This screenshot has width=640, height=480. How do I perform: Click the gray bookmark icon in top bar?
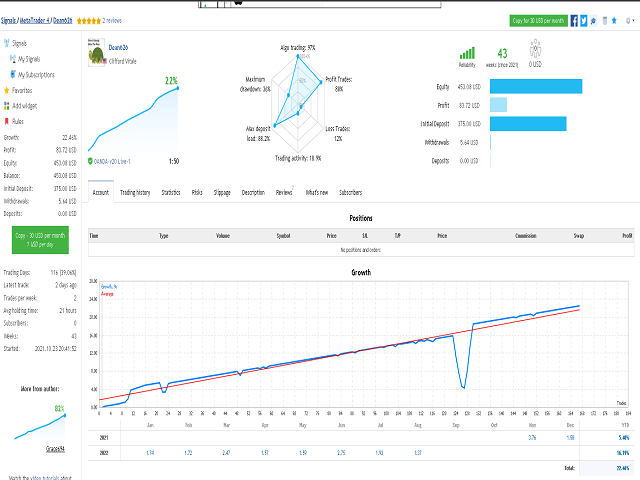coord(605,20)
